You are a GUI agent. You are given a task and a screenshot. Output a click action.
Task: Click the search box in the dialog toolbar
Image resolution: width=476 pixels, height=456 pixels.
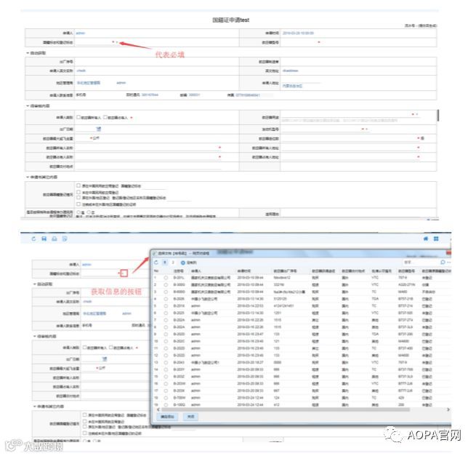(421, 262)
